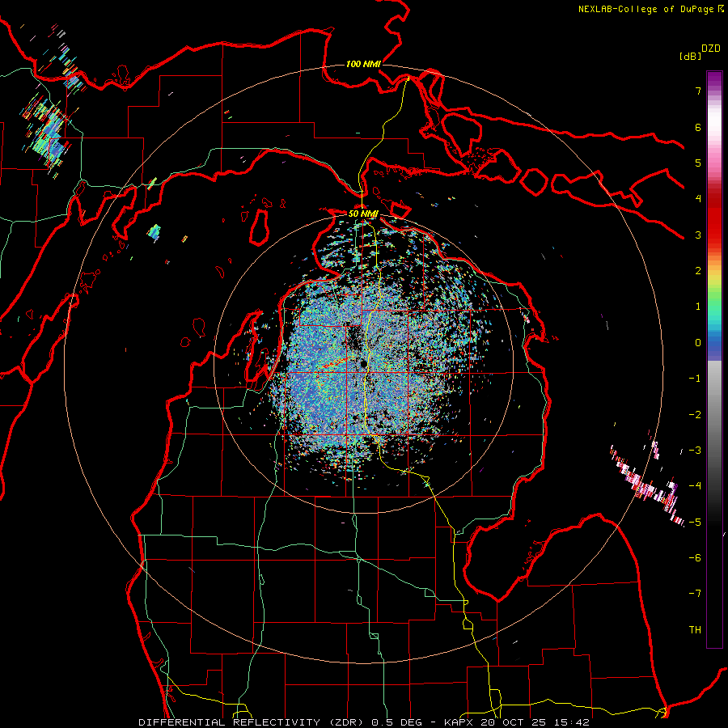Viewport: 728px width, 728px height.
Task: Click the -2 value on the color scale
Action: (695, 415)
